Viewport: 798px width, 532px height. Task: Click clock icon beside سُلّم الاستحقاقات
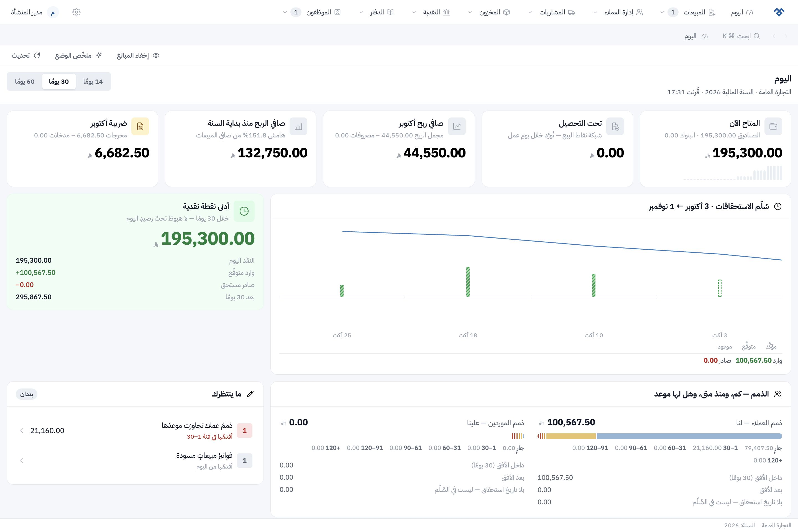(x=778, y=206)
